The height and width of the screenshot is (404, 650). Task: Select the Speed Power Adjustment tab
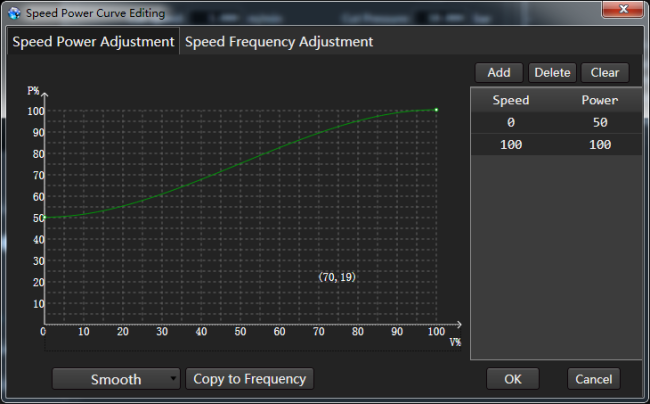93,42
